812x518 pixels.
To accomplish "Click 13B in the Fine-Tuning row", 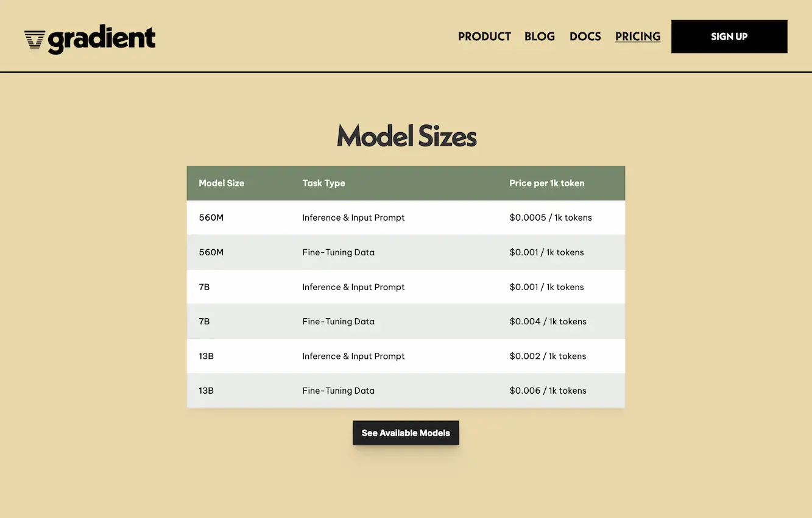I will 206,391.
